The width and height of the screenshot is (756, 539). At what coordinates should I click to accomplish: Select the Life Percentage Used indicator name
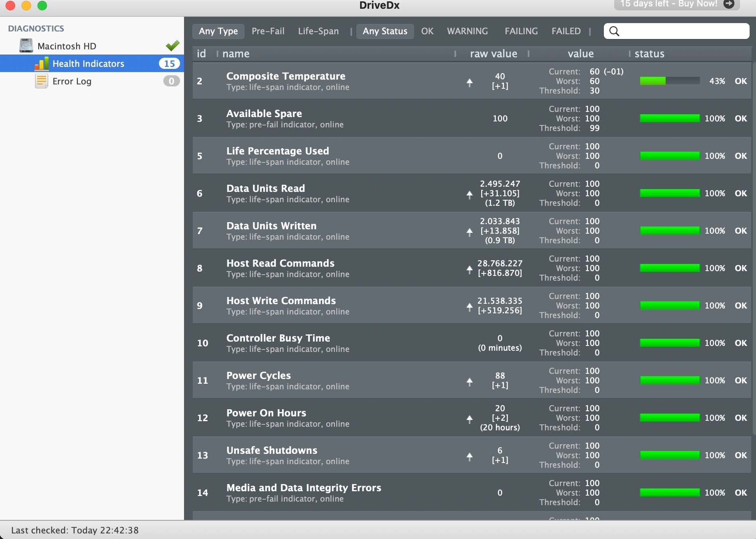(x=278, y=151)
